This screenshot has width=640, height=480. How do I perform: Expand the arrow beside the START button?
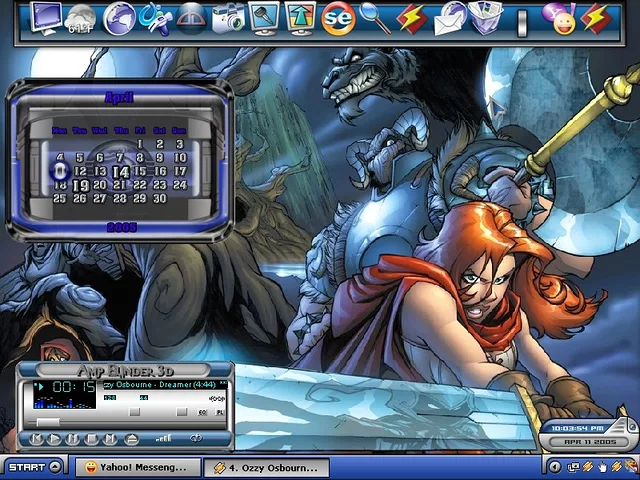[55, 467]
